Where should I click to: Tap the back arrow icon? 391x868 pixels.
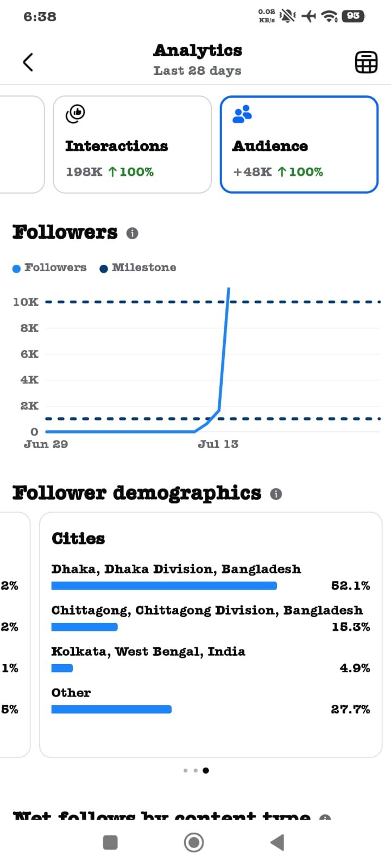pyautogui.click(x=28, y=62)
